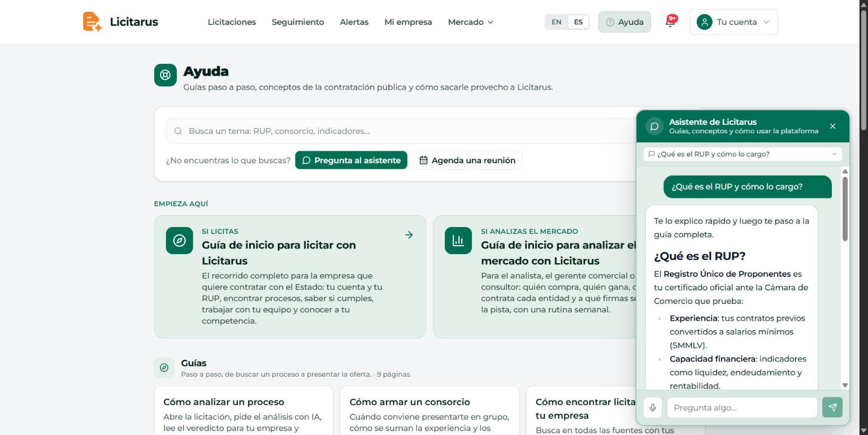Go to Licitaciones in the navigation
This screenshot has height=435, width=868.
tap(232, 22)
